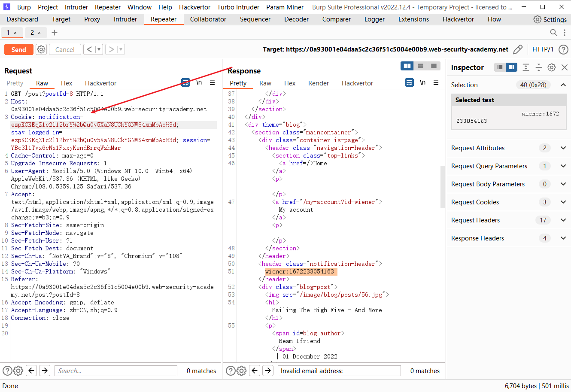Screen dimensions: 571x392
Task: Jump to next match in request
Action: tap(45, 371)
